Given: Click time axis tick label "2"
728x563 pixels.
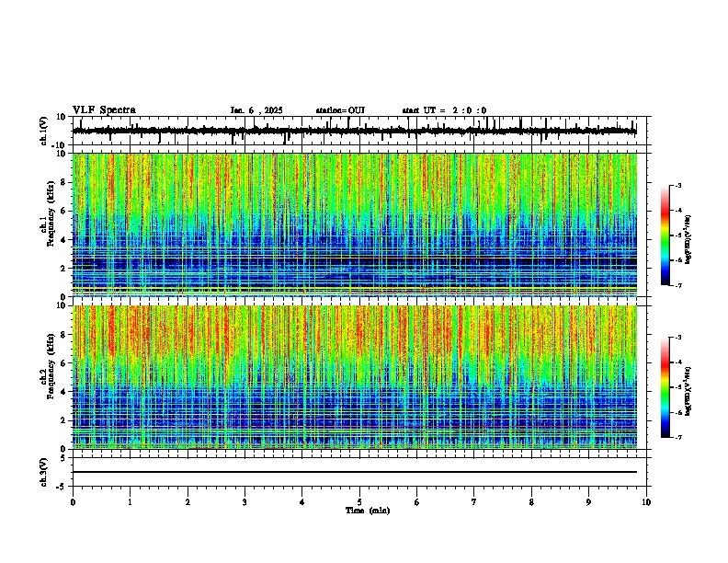Looking at the screenshot, I should tap(188, 502).
